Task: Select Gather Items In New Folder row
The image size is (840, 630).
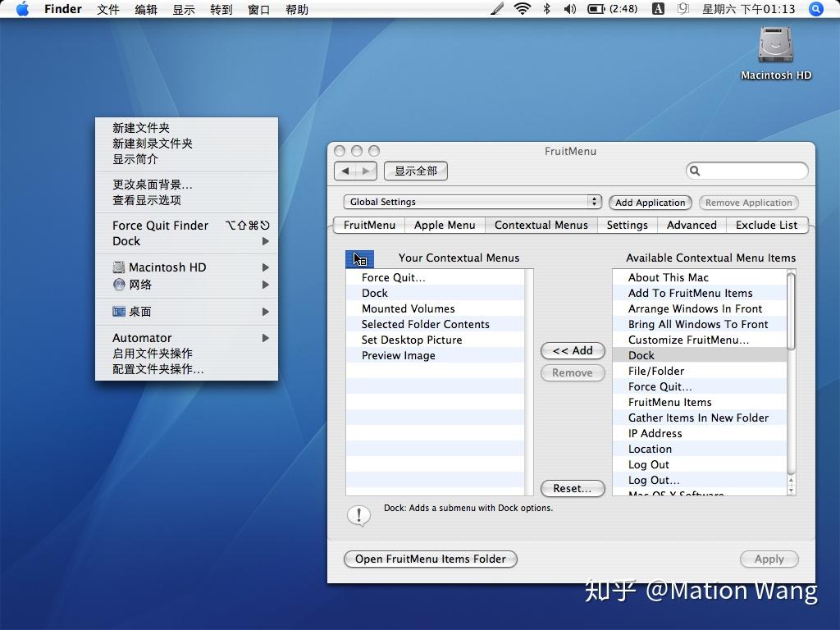Action: pyautogui.click(x=701, y=418)
